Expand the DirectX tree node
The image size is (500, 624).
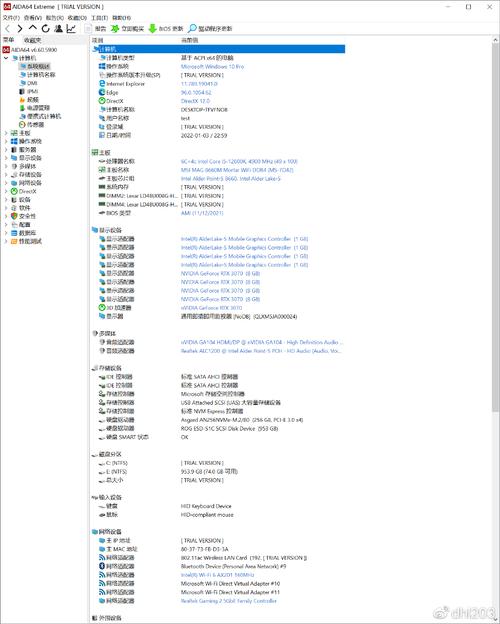click(6, 191)
